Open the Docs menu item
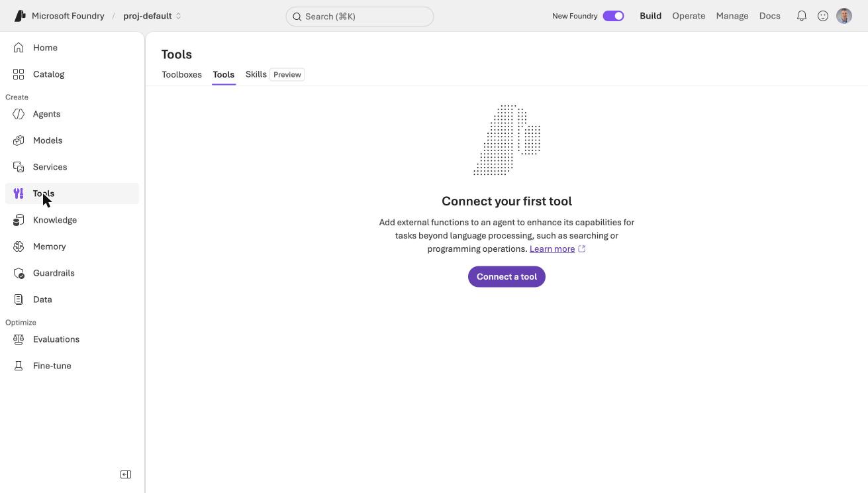 (x=769, y=16)
